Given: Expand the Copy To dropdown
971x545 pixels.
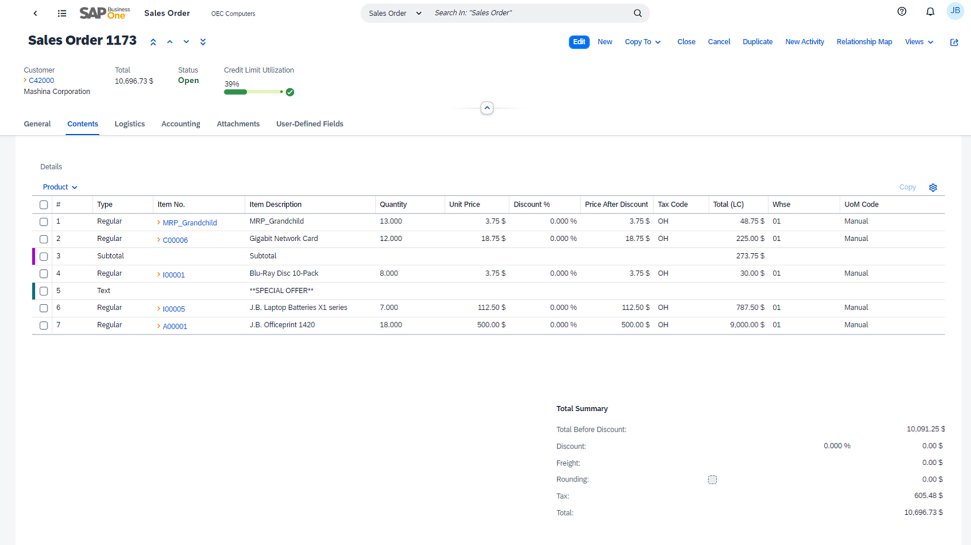Looking at the screenshot, I should (643, 42).
